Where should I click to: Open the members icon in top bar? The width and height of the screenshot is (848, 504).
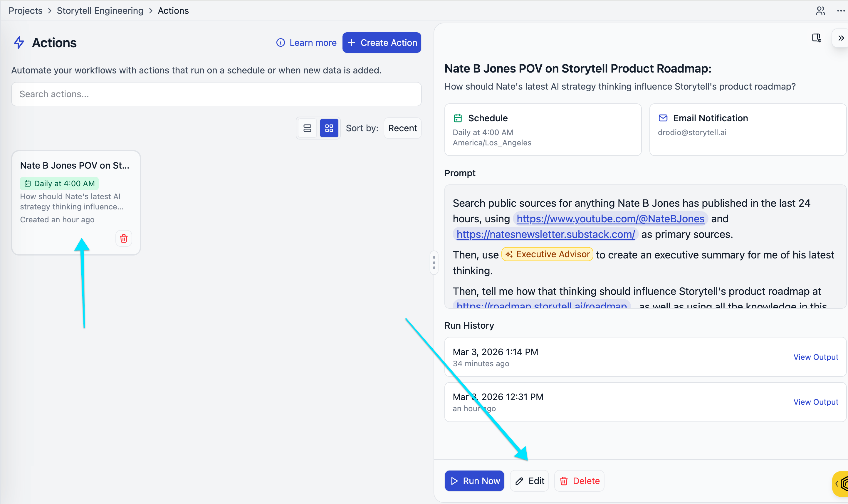click(820, 11)
